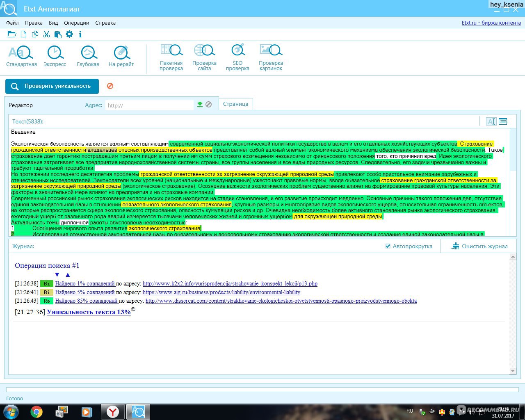The image size is (525, 420).
Task: Choose the Deep check mode
Action: (88, 53)
